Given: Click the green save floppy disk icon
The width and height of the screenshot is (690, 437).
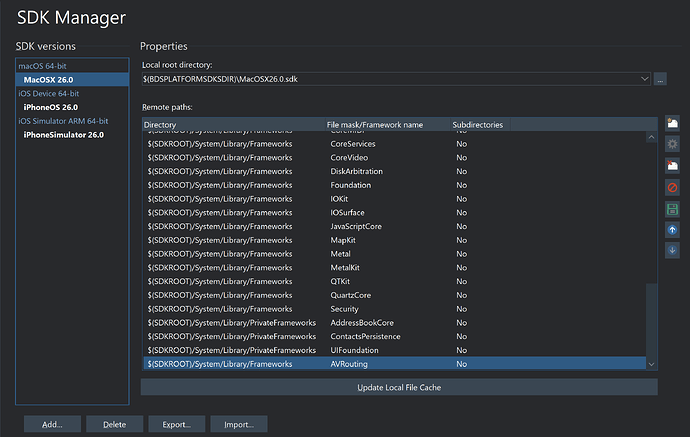Looking at the screenshot, I should pos(672,208).
